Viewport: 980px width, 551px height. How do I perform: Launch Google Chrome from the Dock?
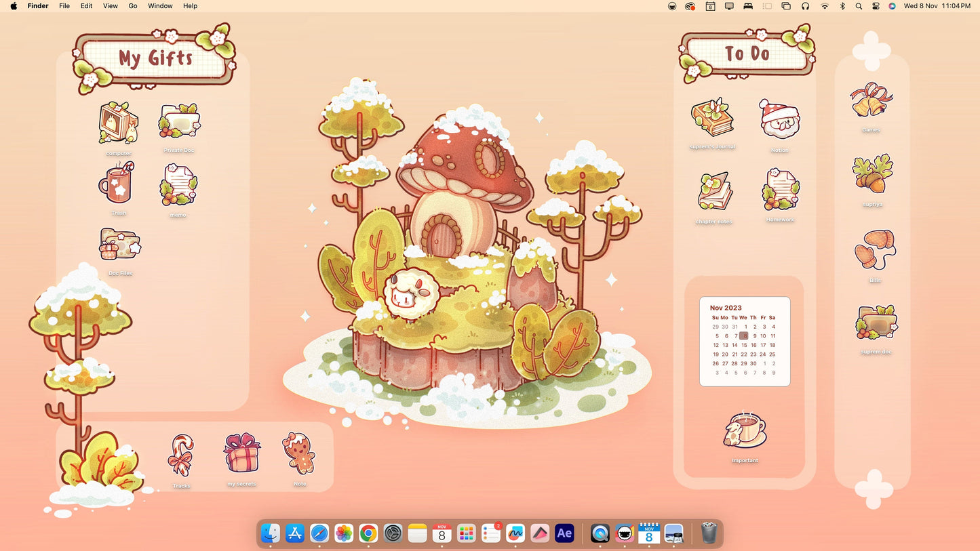[368, 533]
